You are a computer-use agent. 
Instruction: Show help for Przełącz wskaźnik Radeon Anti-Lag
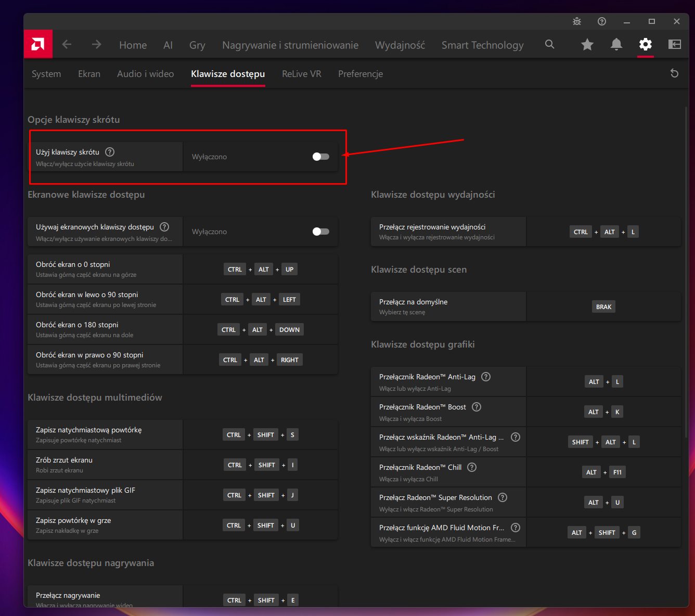pos(516,437)
